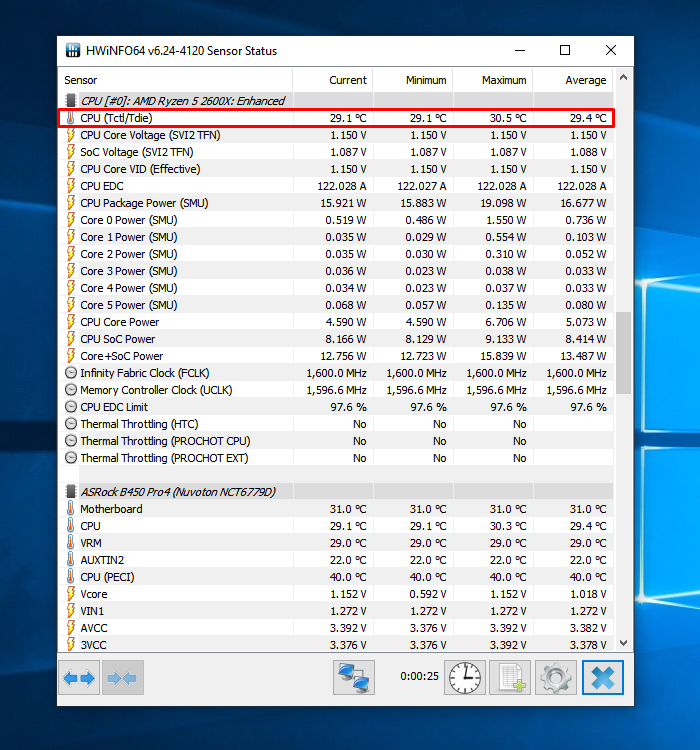Viewport: 700px width, 750px height.
Task: Click the expand columns blue arrows button
Action: (x=79, y=678)
